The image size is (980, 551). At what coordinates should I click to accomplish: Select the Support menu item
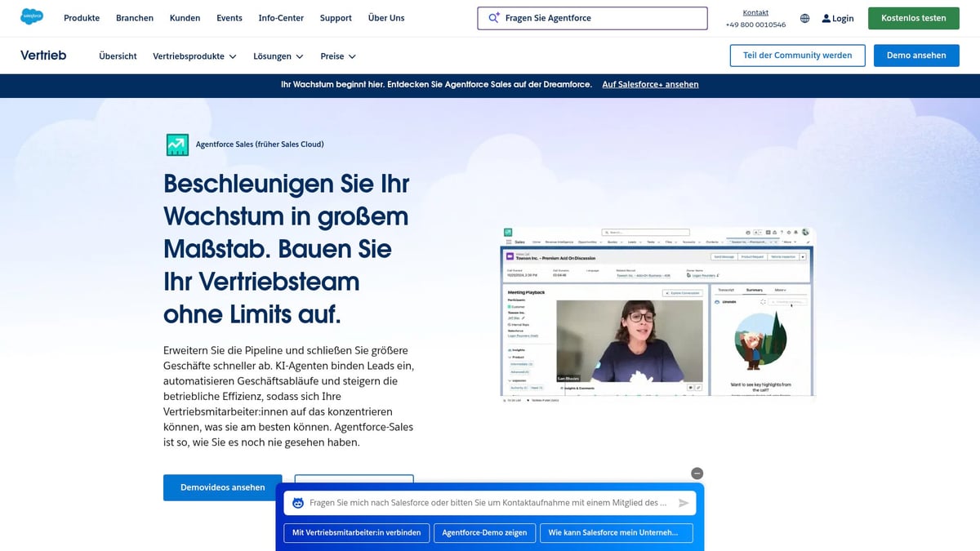pos(335,17)
